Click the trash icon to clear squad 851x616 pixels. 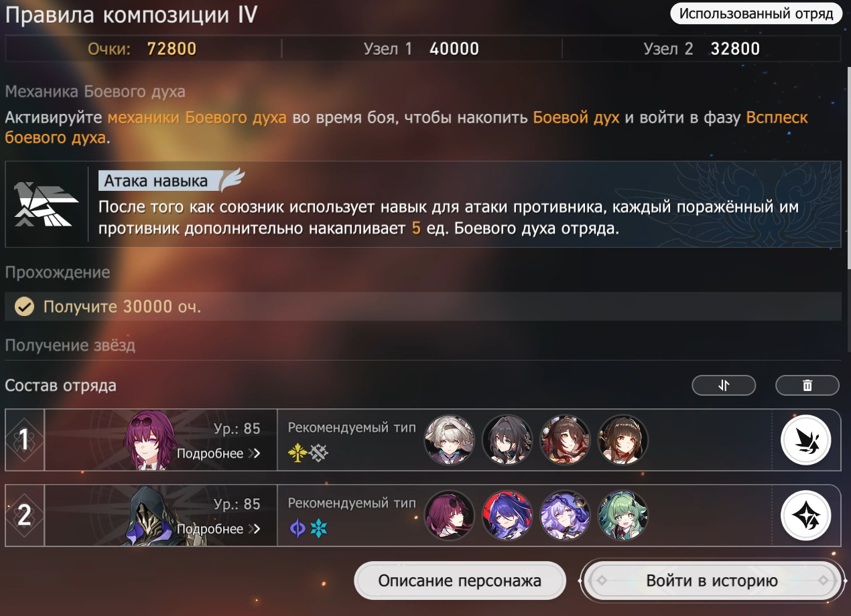click(x=807, y=385)
